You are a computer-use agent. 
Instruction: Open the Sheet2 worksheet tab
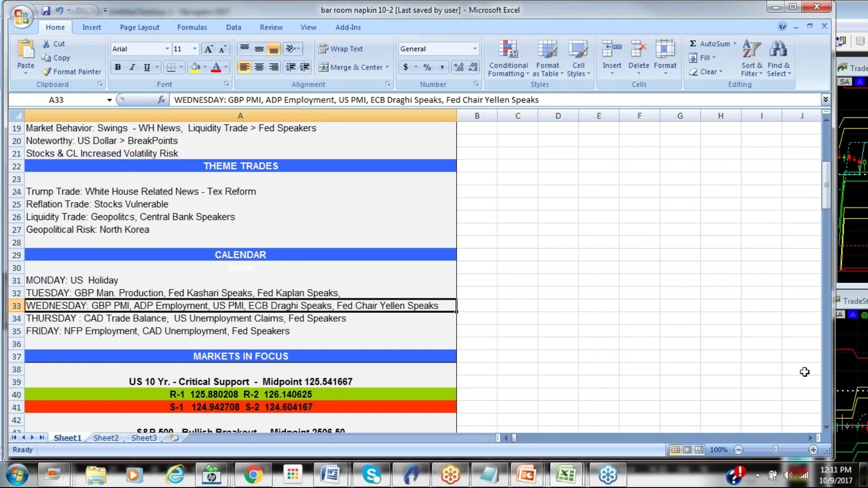tap(106, 438)
